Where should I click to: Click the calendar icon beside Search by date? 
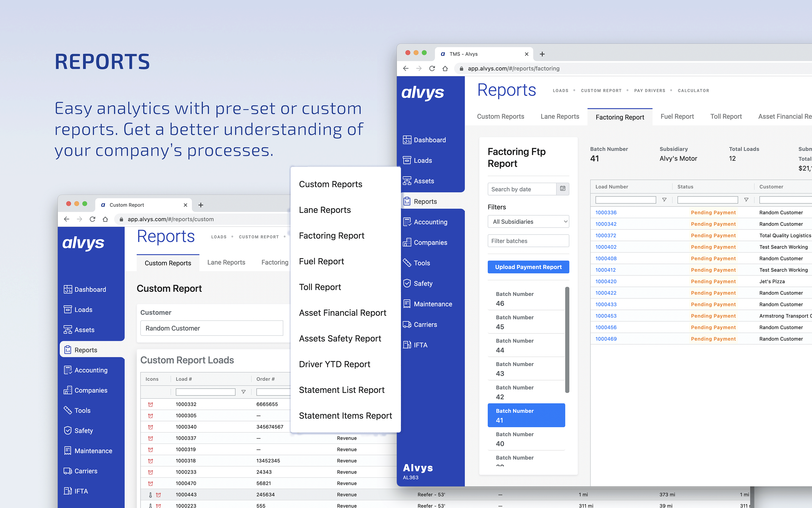(x=563, y=189)
